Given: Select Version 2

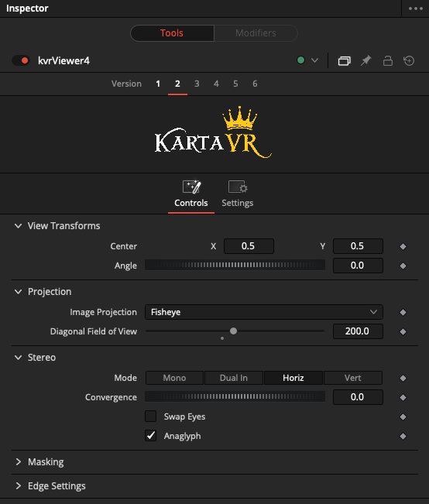Looking at the screenshot, I should [177, 84].
